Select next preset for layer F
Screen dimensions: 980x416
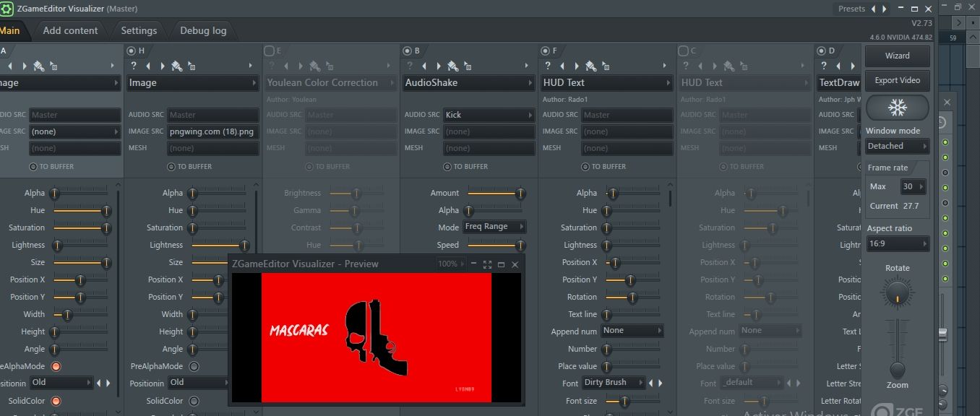pos(577,66)
